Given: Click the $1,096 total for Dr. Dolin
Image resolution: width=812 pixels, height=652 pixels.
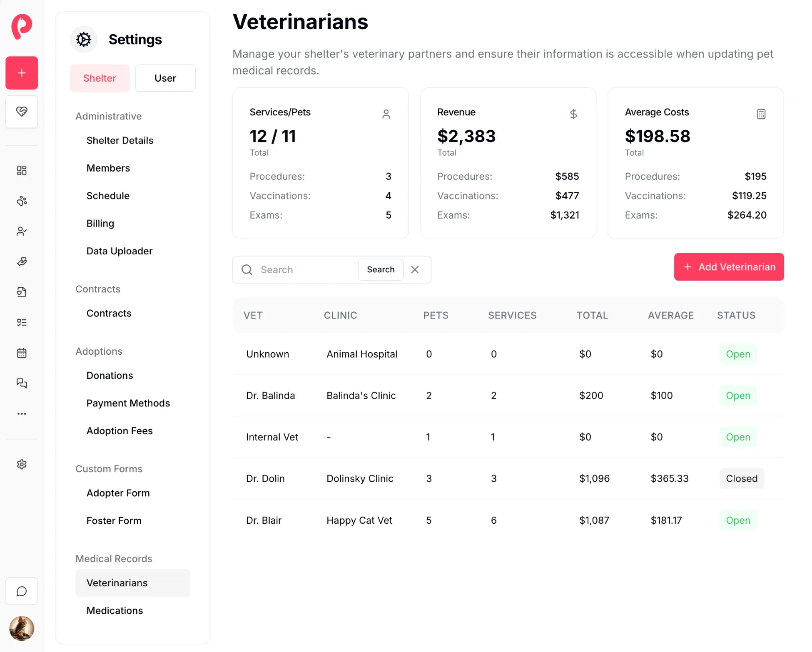Looking at the screenshot, I should [594, 479].
